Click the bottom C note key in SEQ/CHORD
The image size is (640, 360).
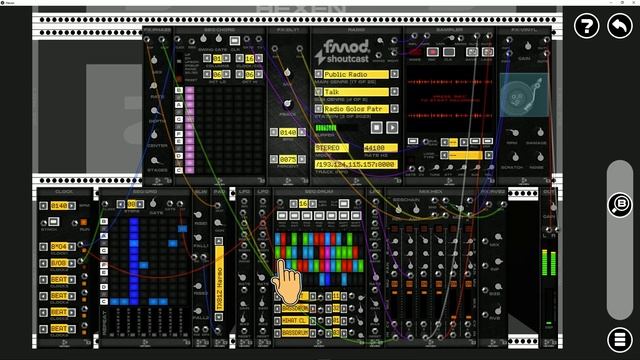click(179, 170)
